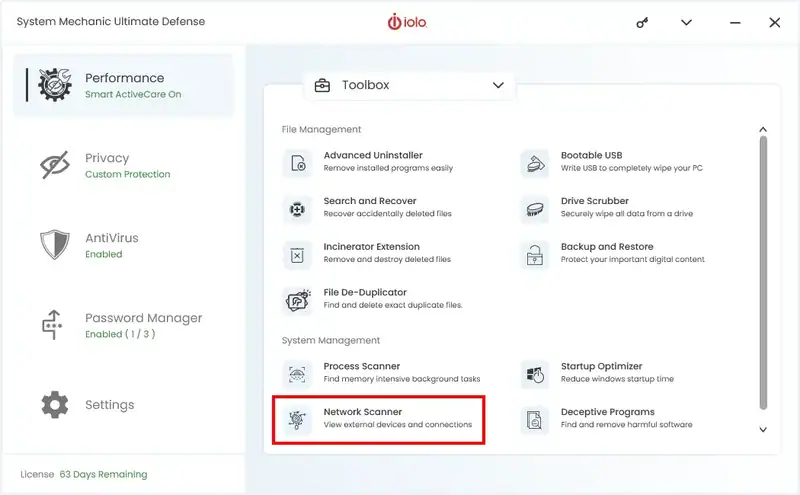Launch the Startup Optimizer icon
The height and width of the screenshot is (495, 800).
click(535, 375)
